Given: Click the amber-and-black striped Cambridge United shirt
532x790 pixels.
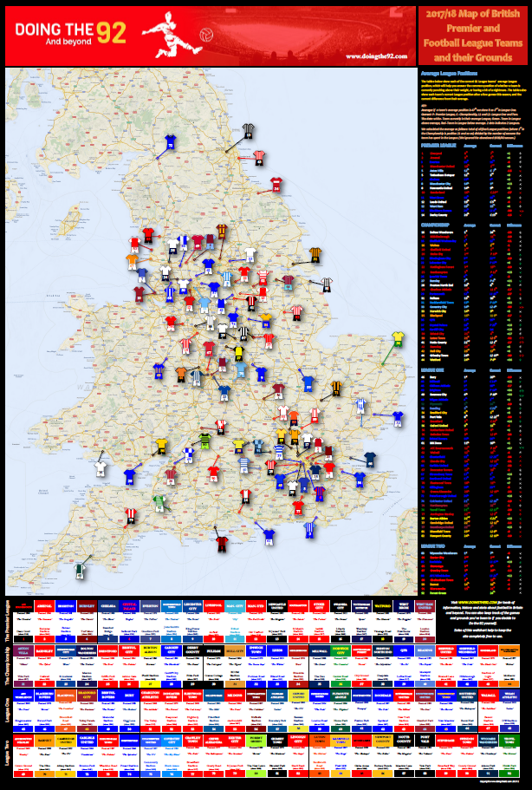Looking at the screenshot, I should pyautogui.click(x=336, y=388).
